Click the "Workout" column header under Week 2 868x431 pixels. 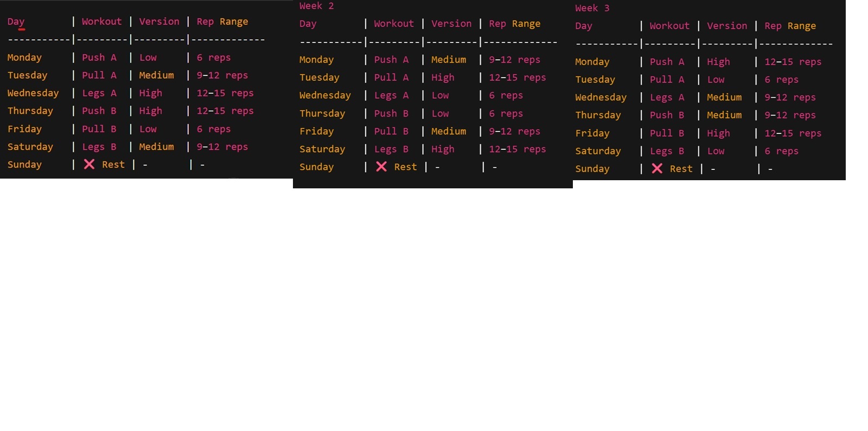coord(393,24)
